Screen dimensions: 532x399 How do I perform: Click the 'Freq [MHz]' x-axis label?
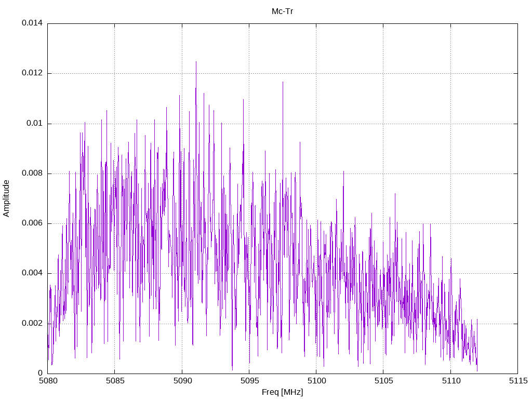click(x=282, y=392)
